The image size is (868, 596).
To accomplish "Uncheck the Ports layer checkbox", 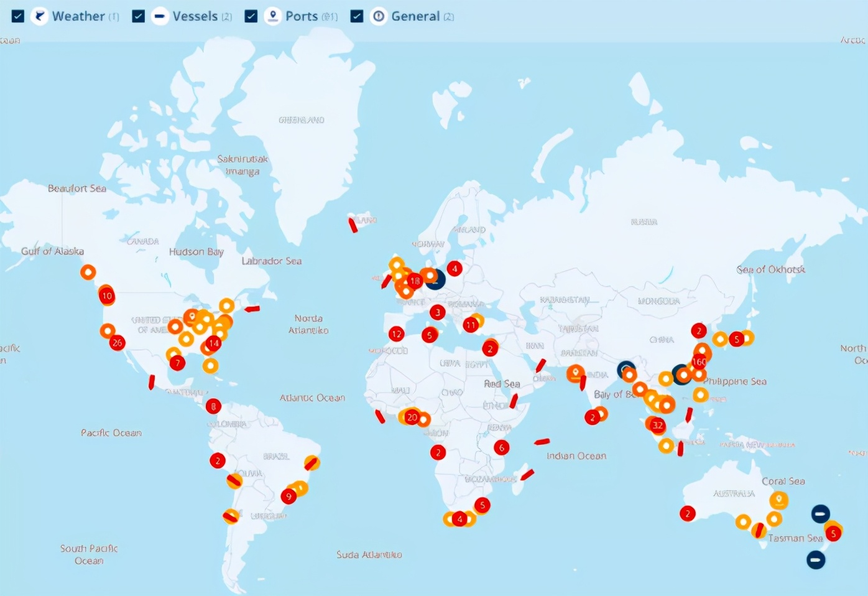I will click(x=251, y=16).
